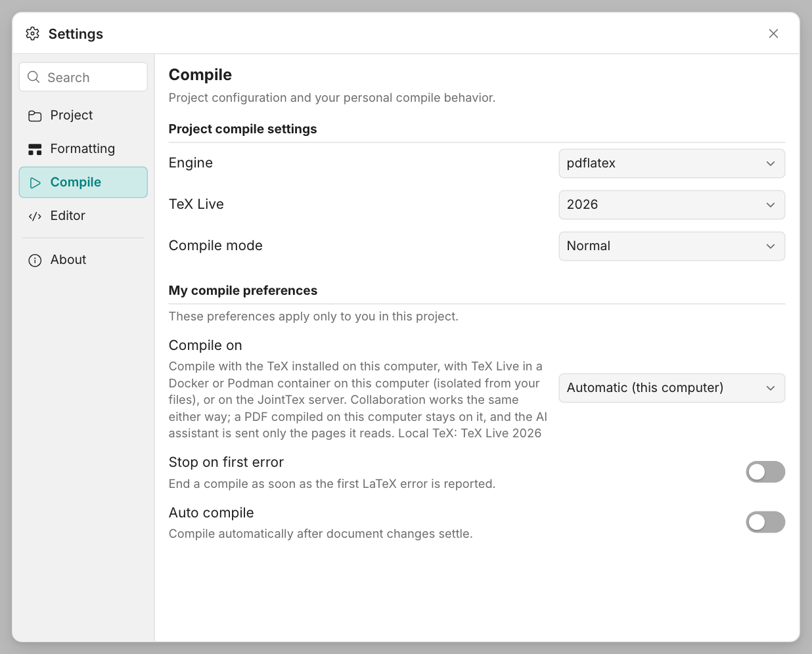The image size is (812, 654).
Task: Switch to the Formatting section
Action: [x=83, y=149]
